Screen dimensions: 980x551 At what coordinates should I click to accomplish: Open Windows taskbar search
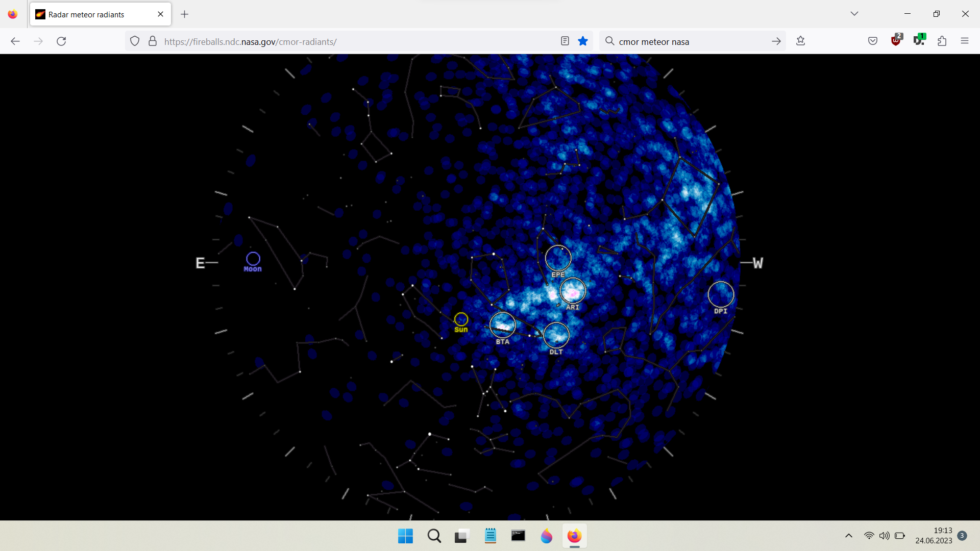point(434,536)
